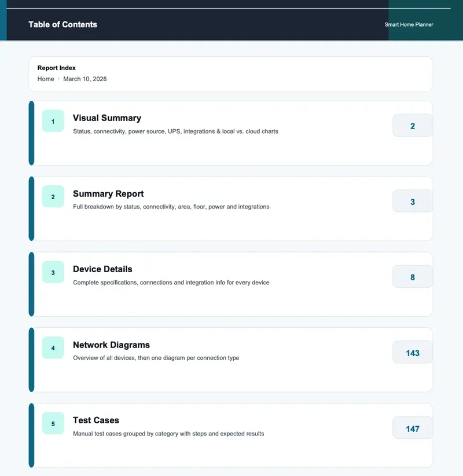
Task: Click the Smart Home Planner label
Action: 409,25
